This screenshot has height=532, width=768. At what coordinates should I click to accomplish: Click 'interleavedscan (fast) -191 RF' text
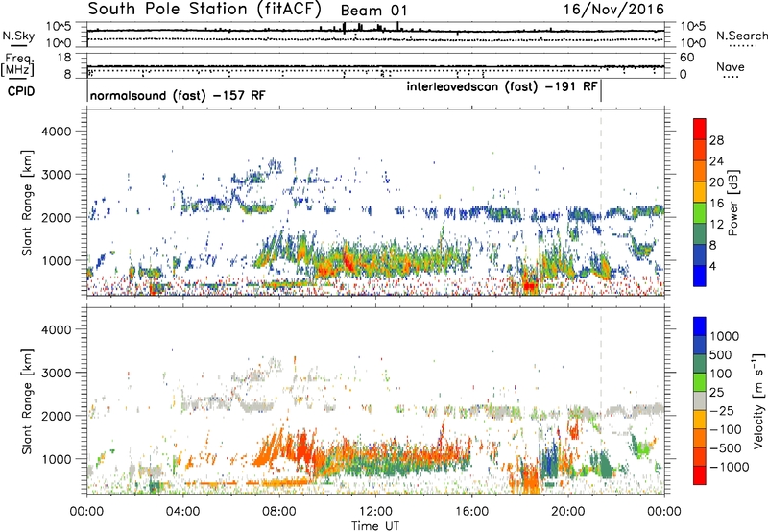(x=502, y=86)
